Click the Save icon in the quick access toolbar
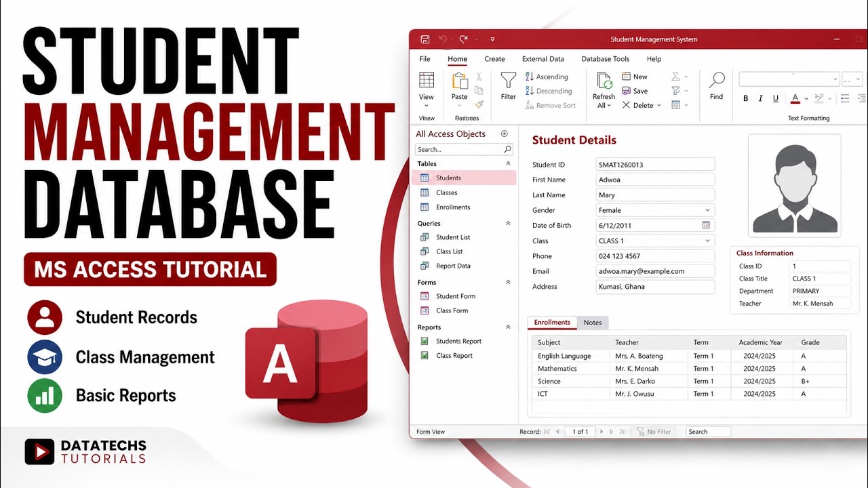The height and width of the screenshot is (488, 868). [x=425, y=39]
